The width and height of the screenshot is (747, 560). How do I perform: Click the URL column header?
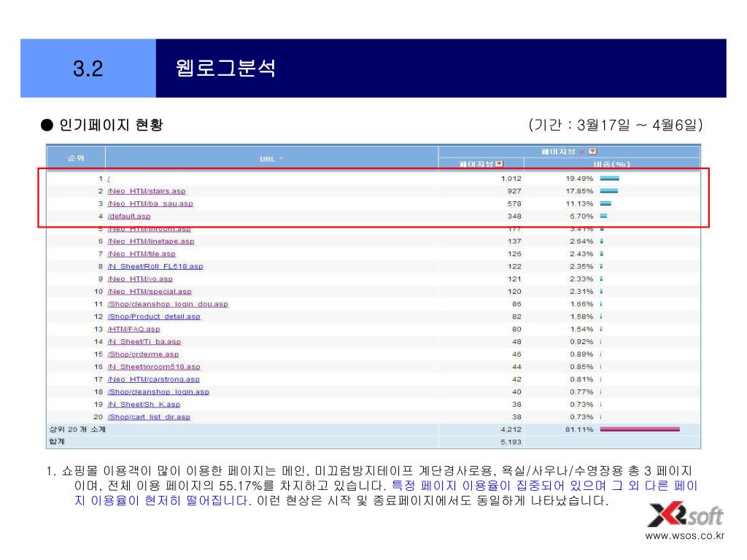click(267, 159)
